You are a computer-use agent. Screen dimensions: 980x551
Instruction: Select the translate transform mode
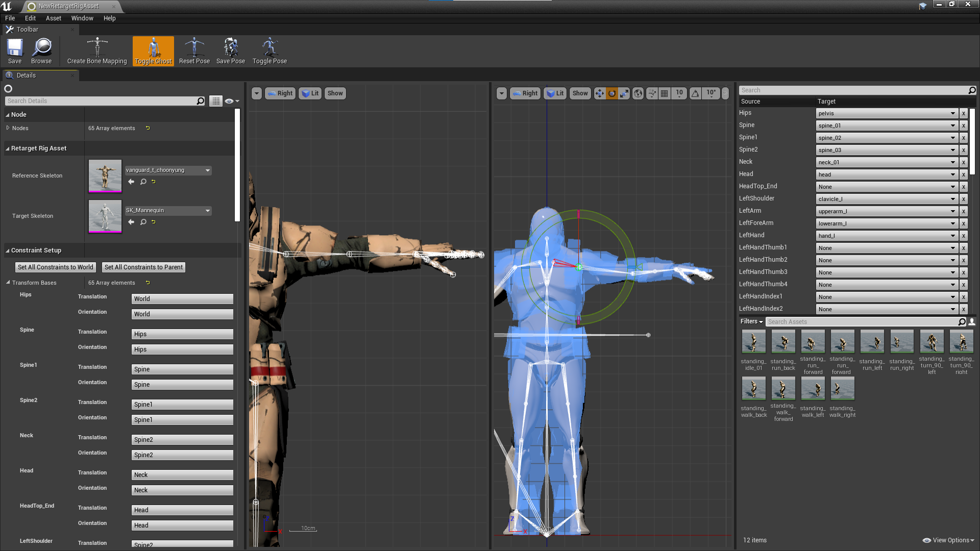point(600,93)
